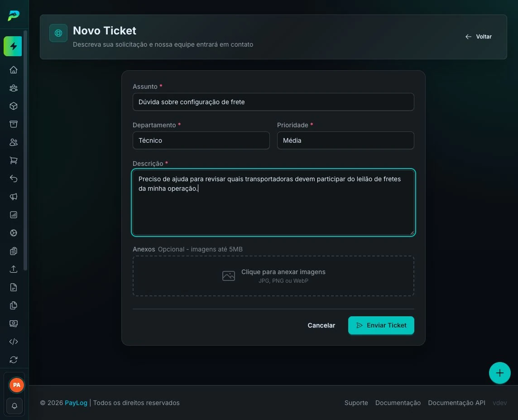This screenshot has width=518, height=420.
Task: Open the bar chart reports sidebar icon
Action: 14,215
